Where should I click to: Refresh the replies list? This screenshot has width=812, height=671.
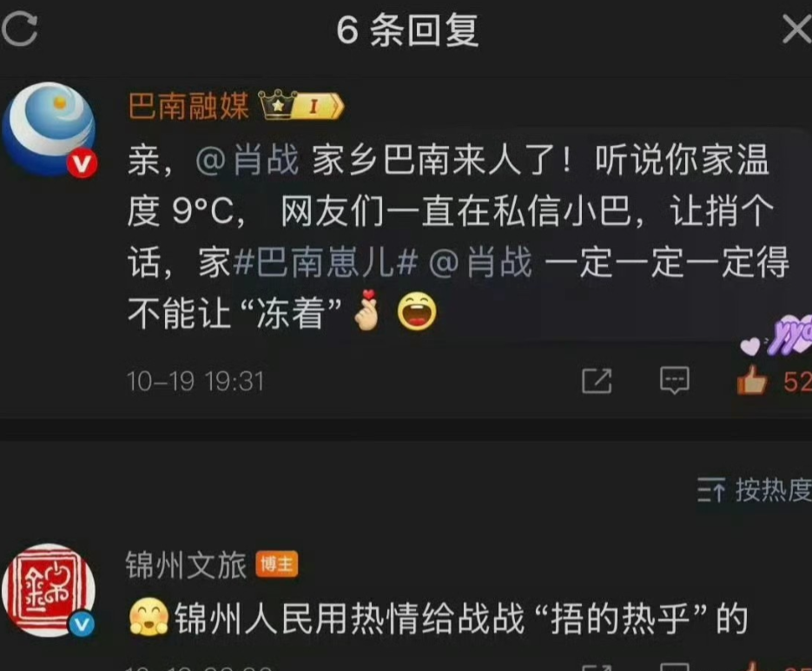20,29
